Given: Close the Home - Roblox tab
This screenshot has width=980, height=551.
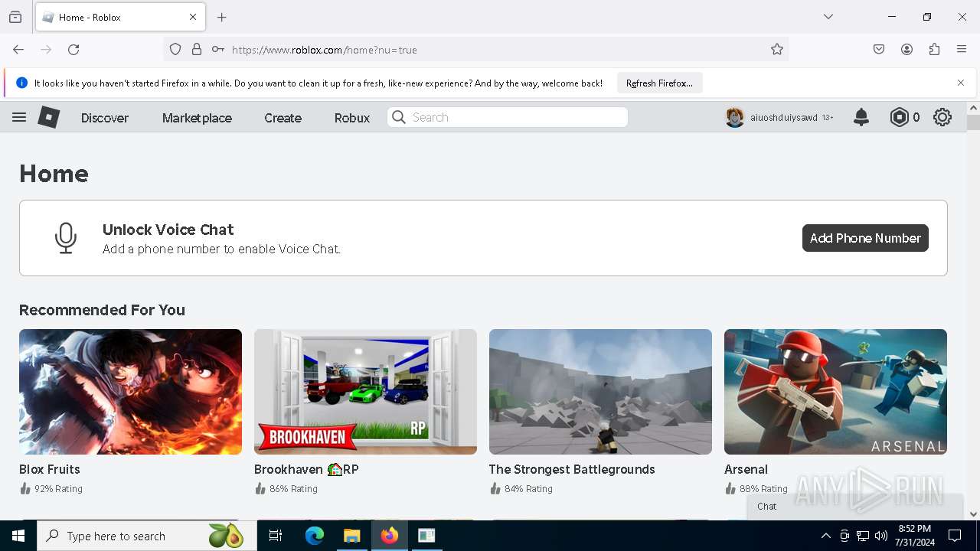Looking at the screenshot, I should (x=193, y=17).
